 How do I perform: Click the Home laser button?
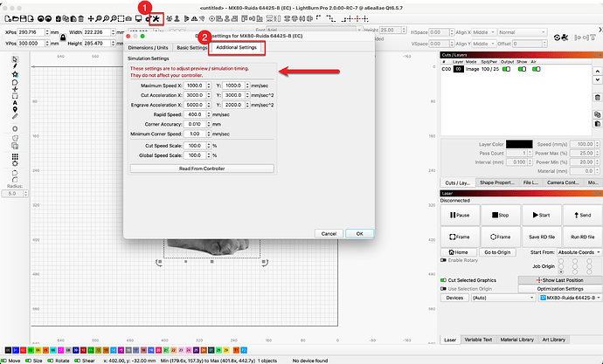(x=459, y=252)
